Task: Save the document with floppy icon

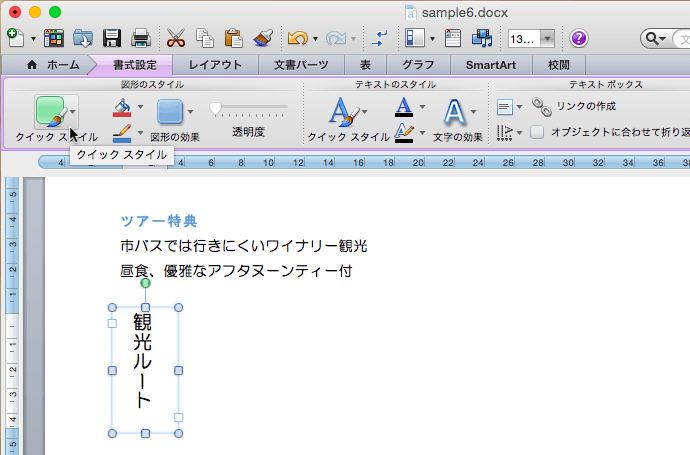Action: [x=112, y=38]
